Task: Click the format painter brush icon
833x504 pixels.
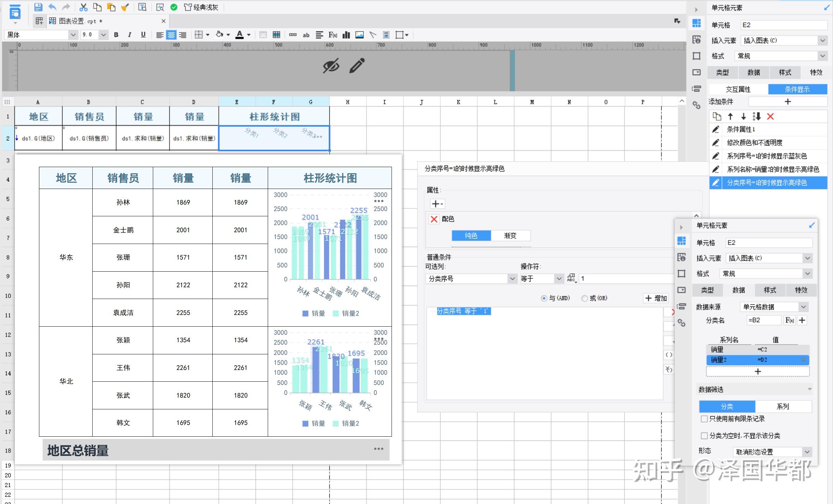Action: click(125, 7)
